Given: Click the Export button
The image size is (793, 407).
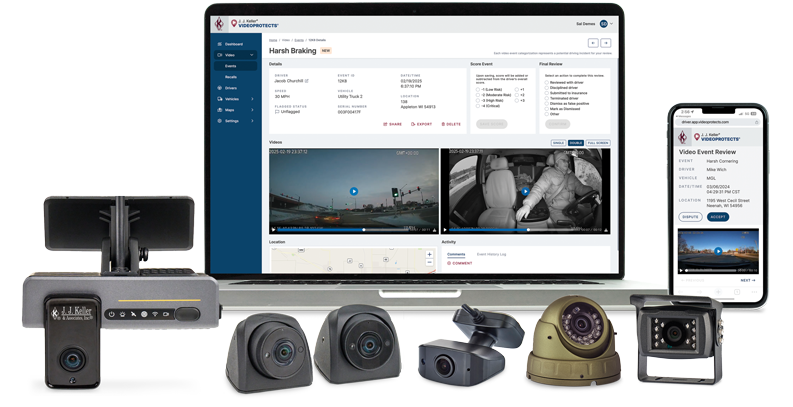Looking at the screenshot, I should click(x=421, y=124).
